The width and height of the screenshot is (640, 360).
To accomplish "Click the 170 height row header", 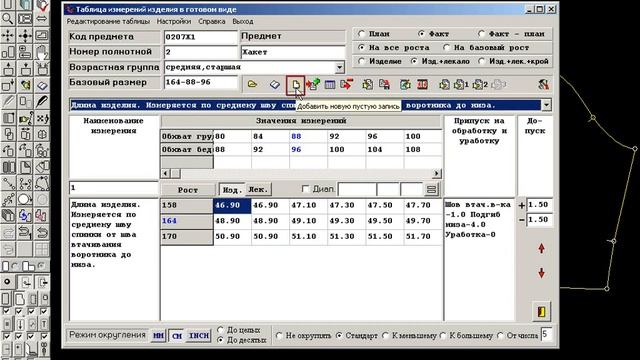I will pyautogui.click(x=187, y=237).
